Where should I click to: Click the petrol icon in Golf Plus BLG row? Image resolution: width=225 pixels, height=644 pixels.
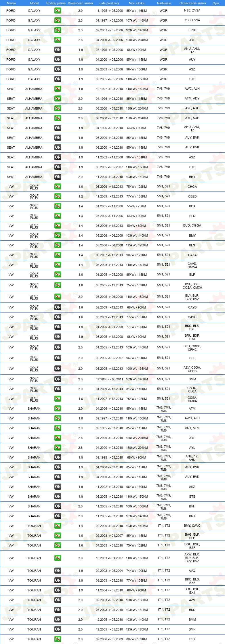pos(58,245)
